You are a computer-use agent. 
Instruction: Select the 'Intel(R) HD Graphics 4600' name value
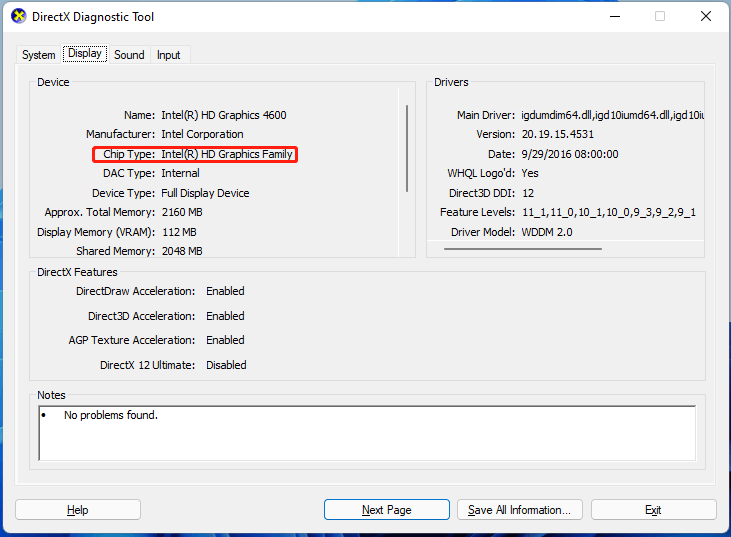click(224, 115)
